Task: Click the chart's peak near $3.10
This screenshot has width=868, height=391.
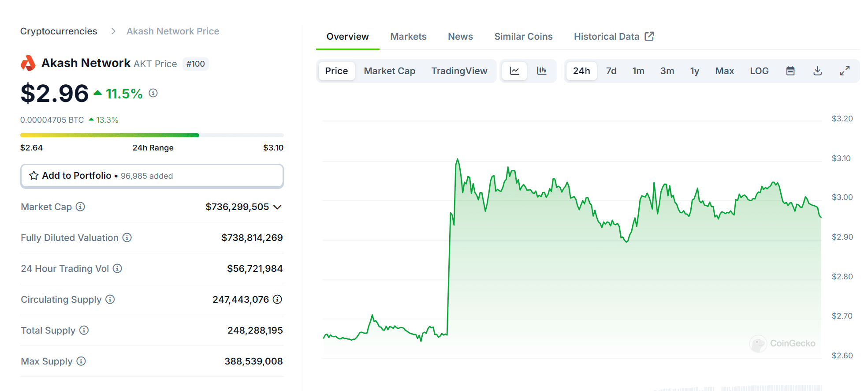Action: coord(457,159)
